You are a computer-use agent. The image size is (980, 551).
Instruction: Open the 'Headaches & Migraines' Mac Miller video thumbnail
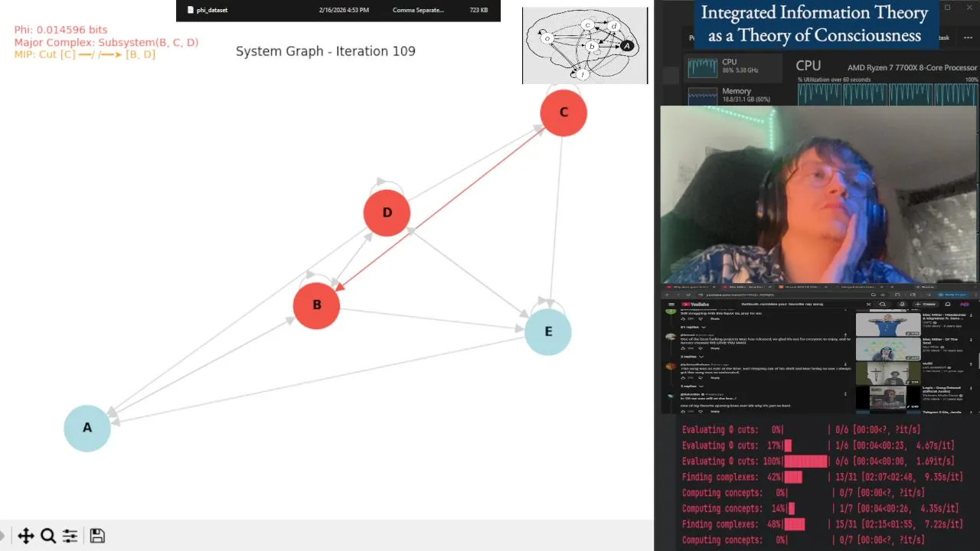888,324
